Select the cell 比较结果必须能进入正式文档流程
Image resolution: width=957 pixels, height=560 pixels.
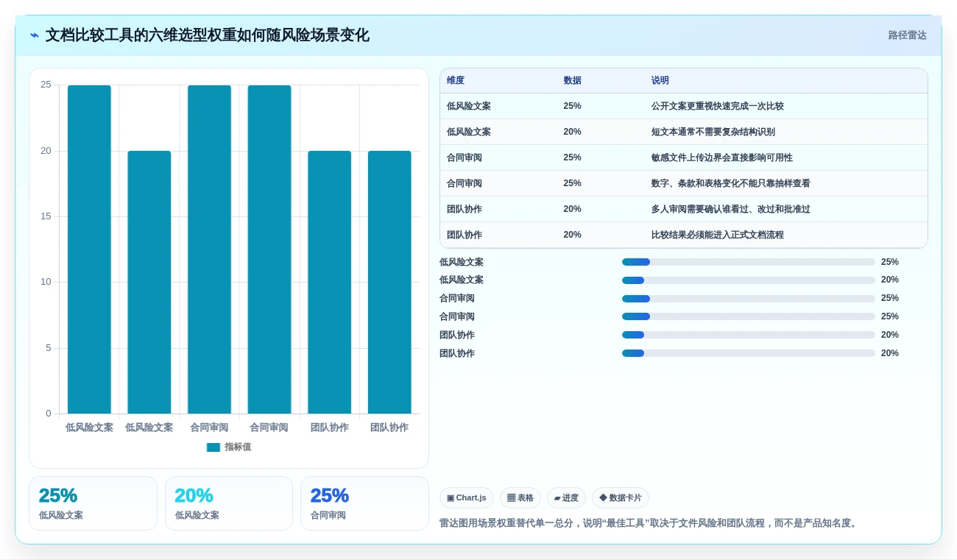tap(718, 235)
